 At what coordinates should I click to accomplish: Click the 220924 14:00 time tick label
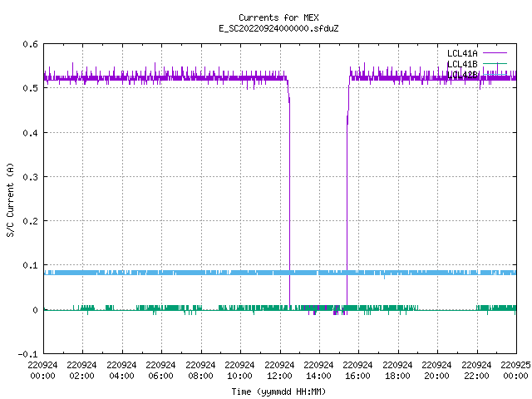[x=318, y=371]
